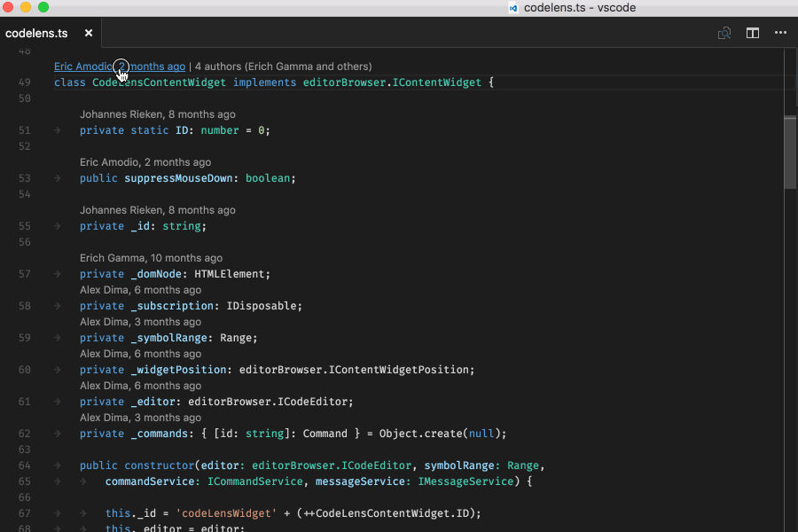Screen dimensions: 798x532
Task: Click the More Actions ellipsis icon
Action: (779, 32)
